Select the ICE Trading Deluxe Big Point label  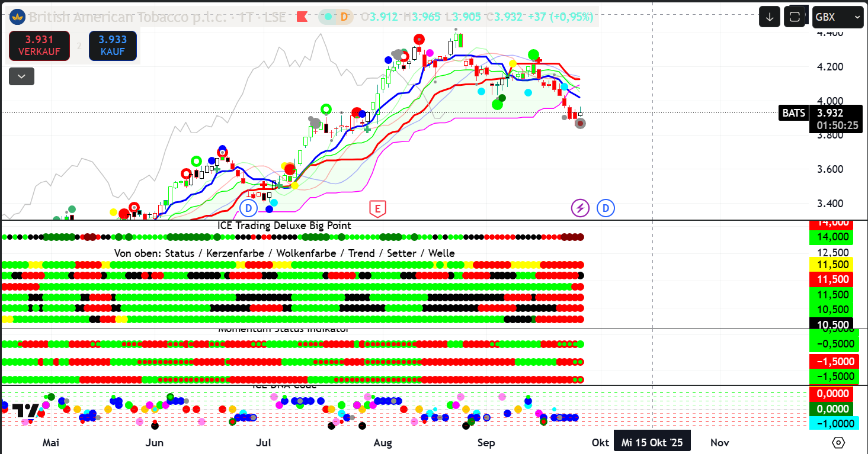(x=284, y=226)
